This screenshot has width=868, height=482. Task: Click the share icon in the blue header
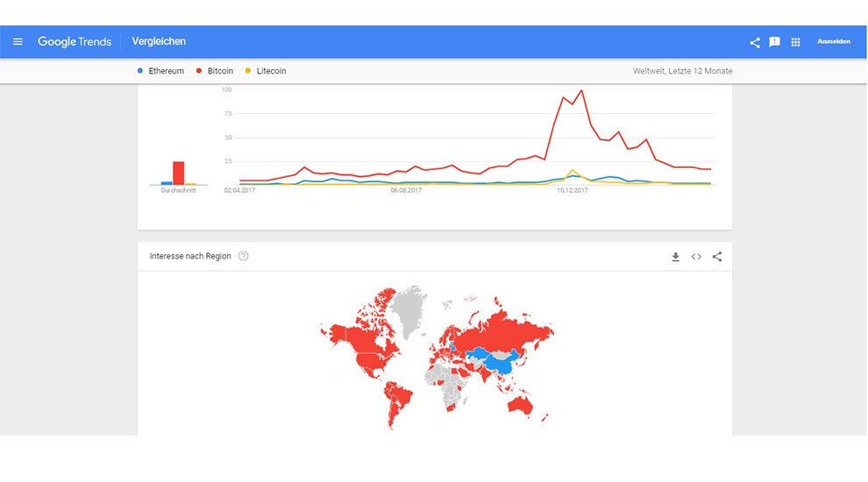coord(755,42)
